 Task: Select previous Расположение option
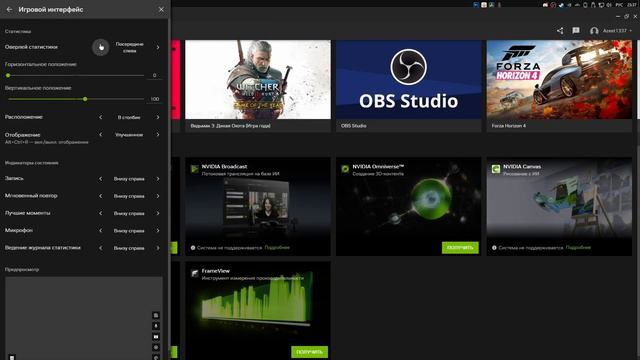tap(101, 118)
